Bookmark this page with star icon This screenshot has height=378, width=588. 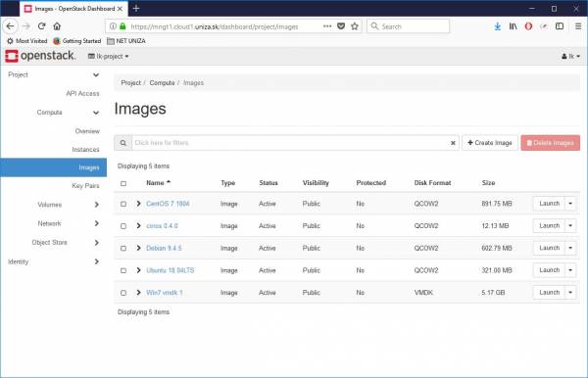[x=355, y=26]
